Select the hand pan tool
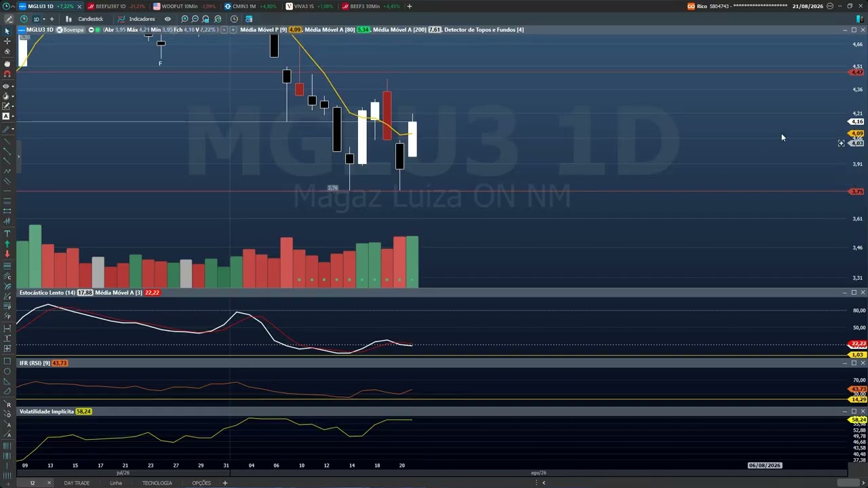This screenshot has height=488, width=868. click(x=7, y=64)
